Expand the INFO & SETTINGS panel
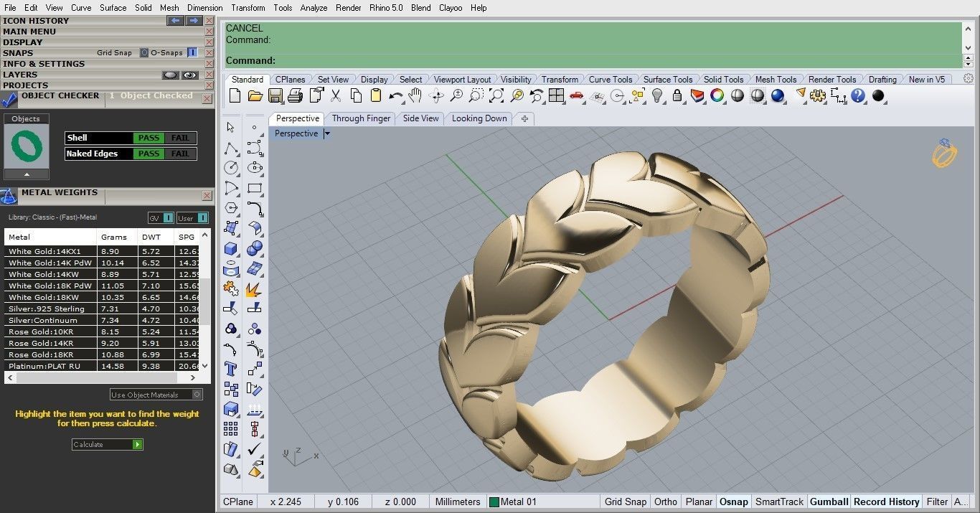Screen dimensions: 980x513 coord(44,64)
